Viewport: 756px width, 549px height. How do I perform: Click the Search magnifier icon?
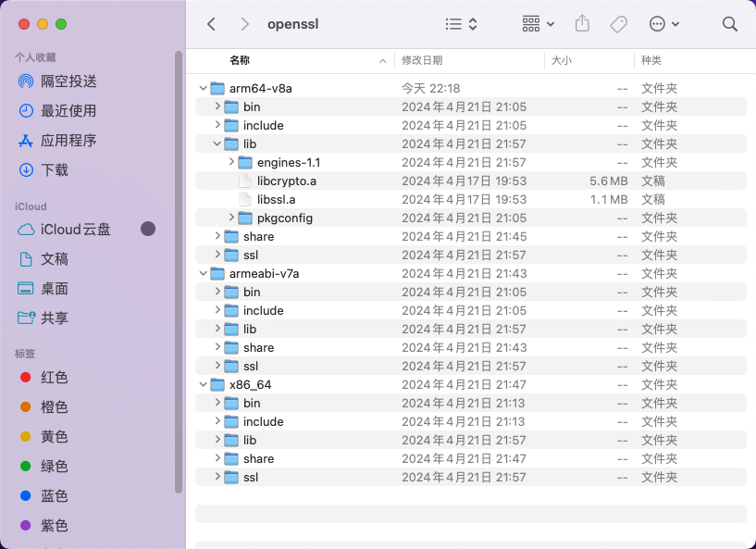click(730, 24)
